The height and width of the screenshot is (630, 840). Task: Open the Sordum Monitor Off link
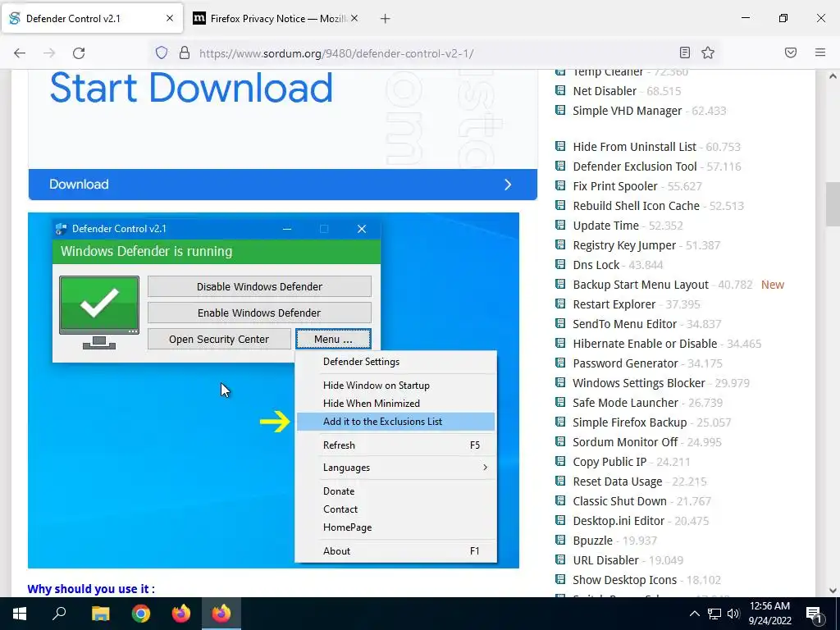[x=625, y=442]
